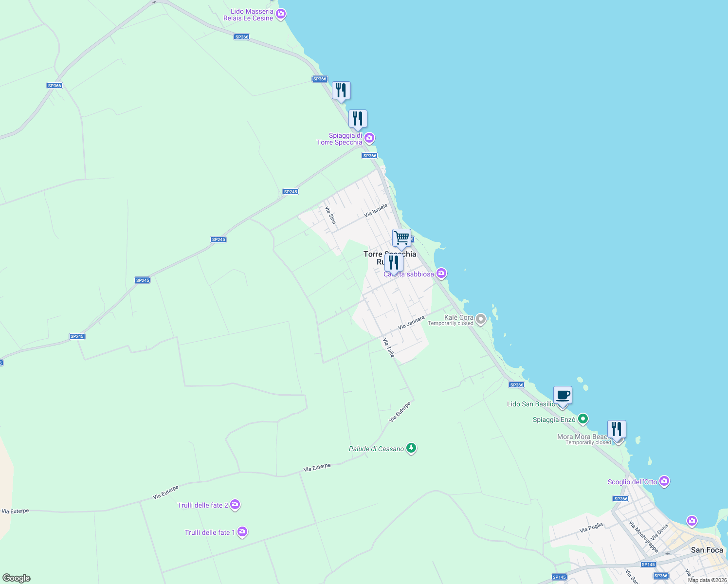Select the restaurant icon near Torre Specchia Ruggeri

(x=394, y=262)
